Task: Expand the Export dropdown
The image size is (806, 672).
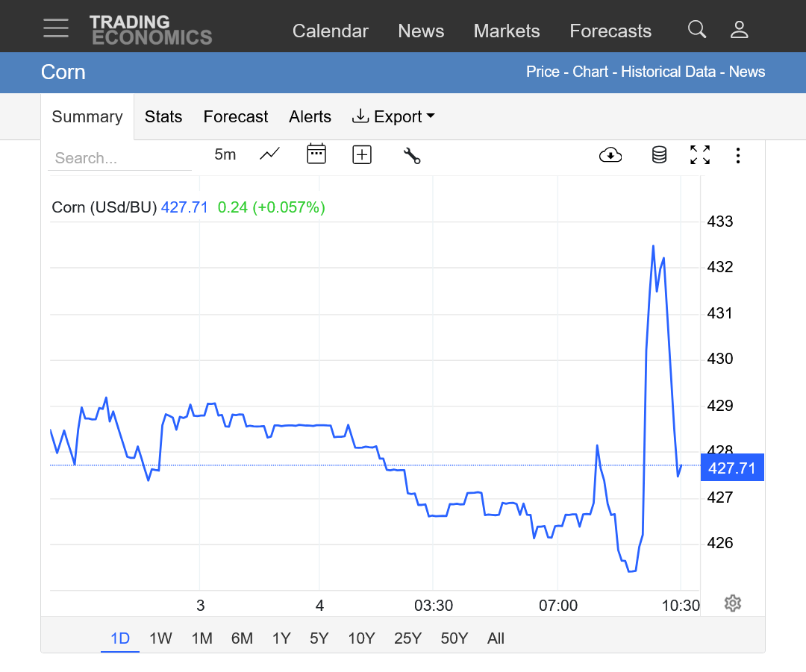Action: 393,117
